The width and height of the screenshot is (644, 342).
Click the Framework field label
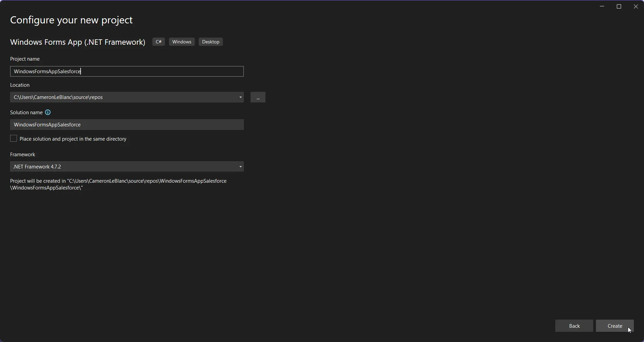[23, 155]
